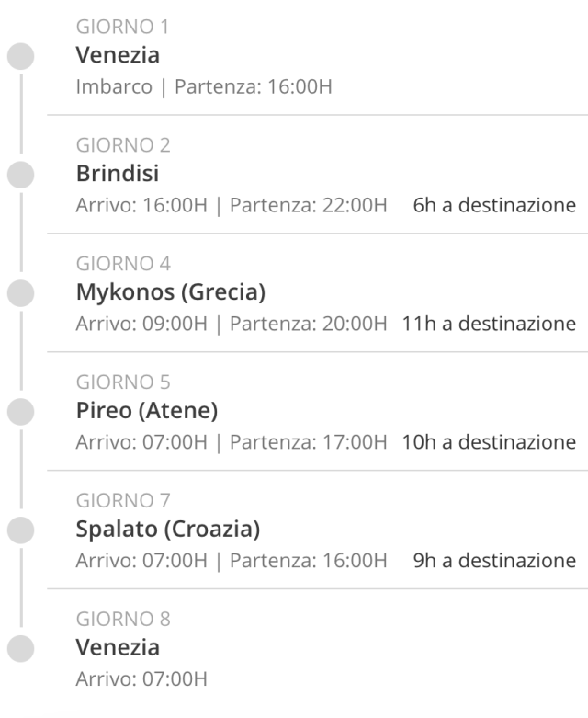
Task: Click the 'Imbarco | Partenza: 16:00H' line
Action: (x=204, y=86)
